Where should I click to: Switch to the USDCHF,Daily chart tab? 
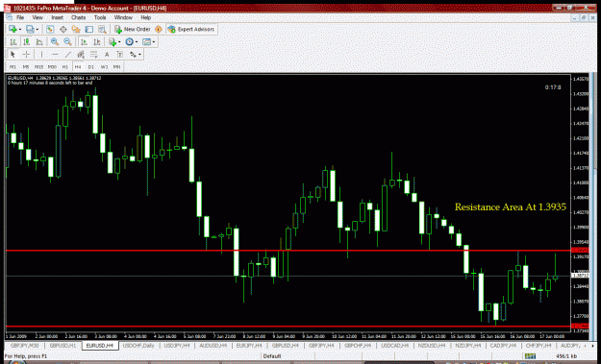[138, 345]
